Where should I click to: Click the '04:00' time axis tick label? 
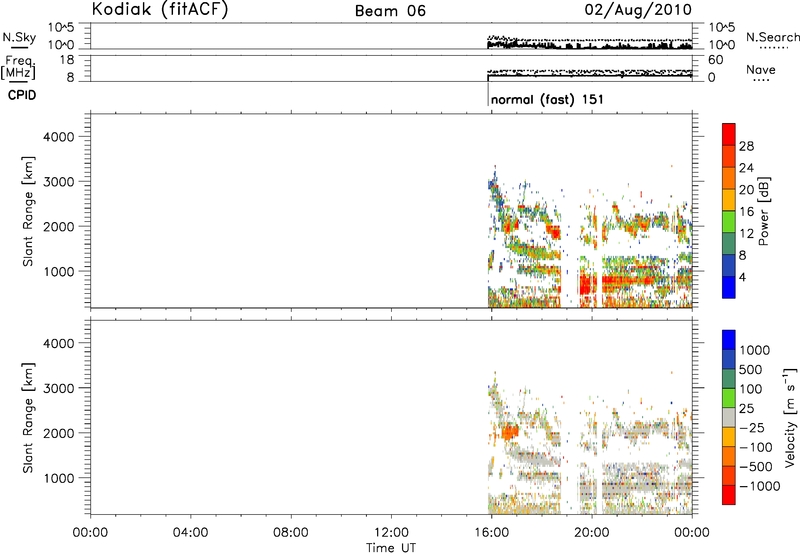pos(190,533)
